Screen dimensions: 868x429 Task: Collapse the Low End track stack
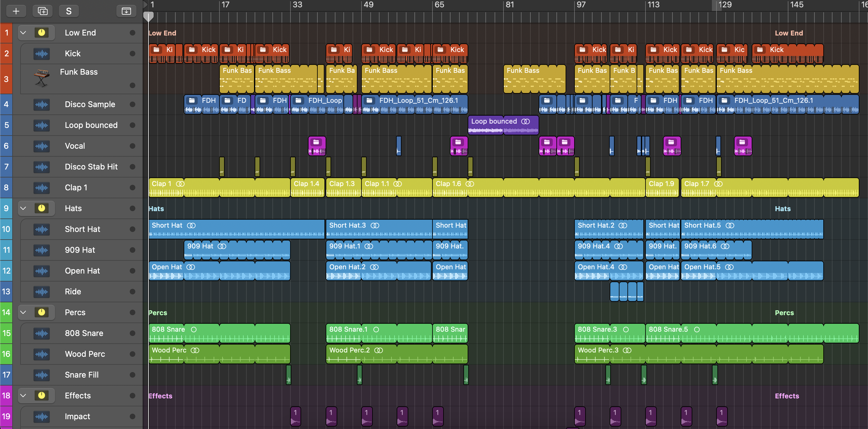23,33
